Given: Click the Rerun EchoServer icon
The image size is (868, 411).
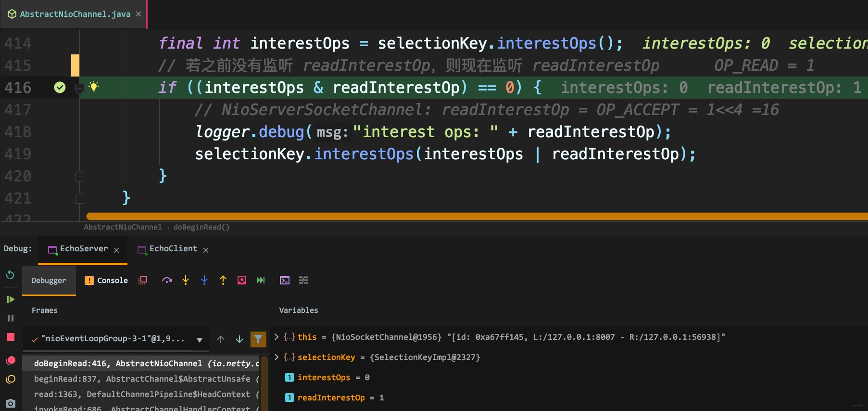Looking at the screenshot, I should click(x=10, y=275).
